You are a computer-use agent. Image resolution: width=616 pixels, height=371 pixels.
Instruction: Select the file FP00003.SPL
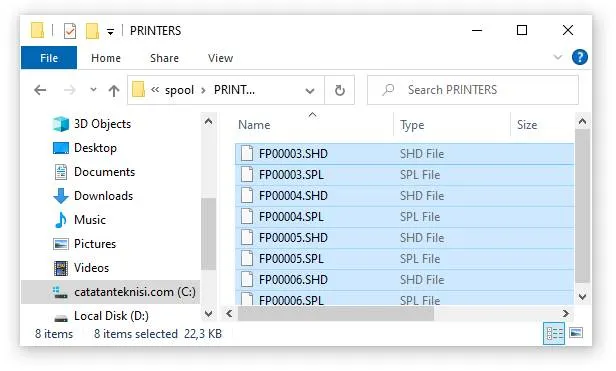click(x=405, y=174)
